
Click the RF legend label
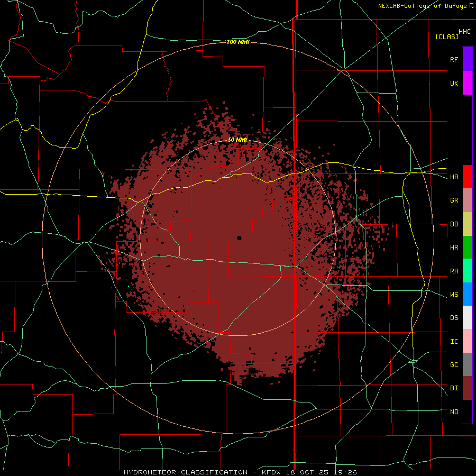pyautogui.click(x=454, y=60)
